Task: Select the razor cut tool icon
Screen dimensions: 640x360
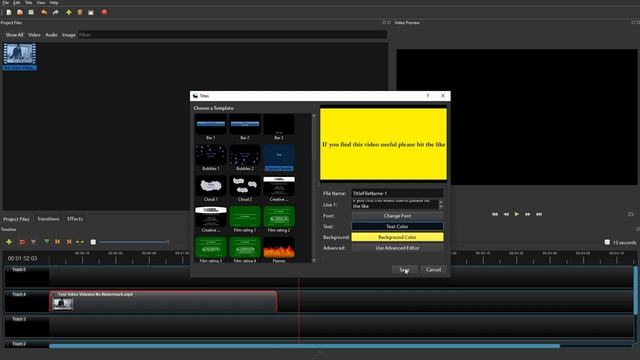Action: pos(33,242)
